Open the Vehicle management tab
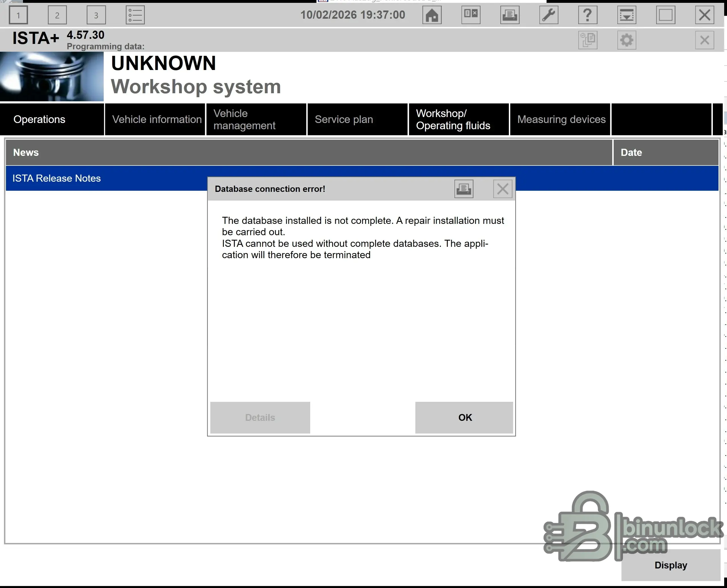Viewport: 727px width, 588px height. [x=256, y=120]
